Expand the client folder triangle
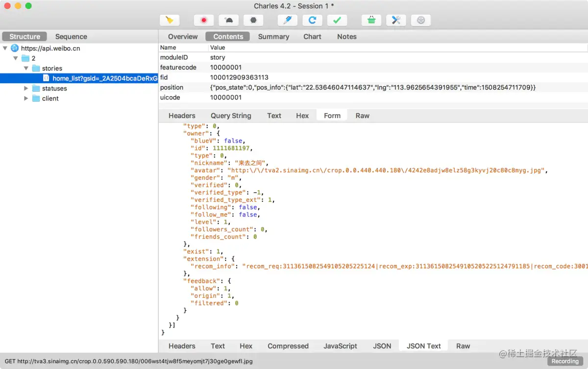The image size is (588, 369). click(x=26, y=98)
